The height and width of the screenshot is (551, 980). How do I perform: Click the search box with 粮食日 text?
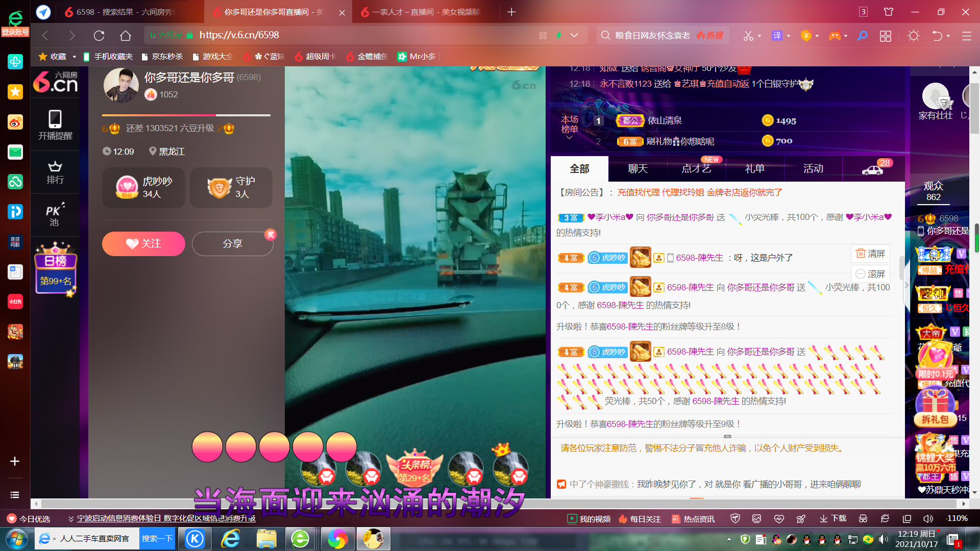coord(663,35)
